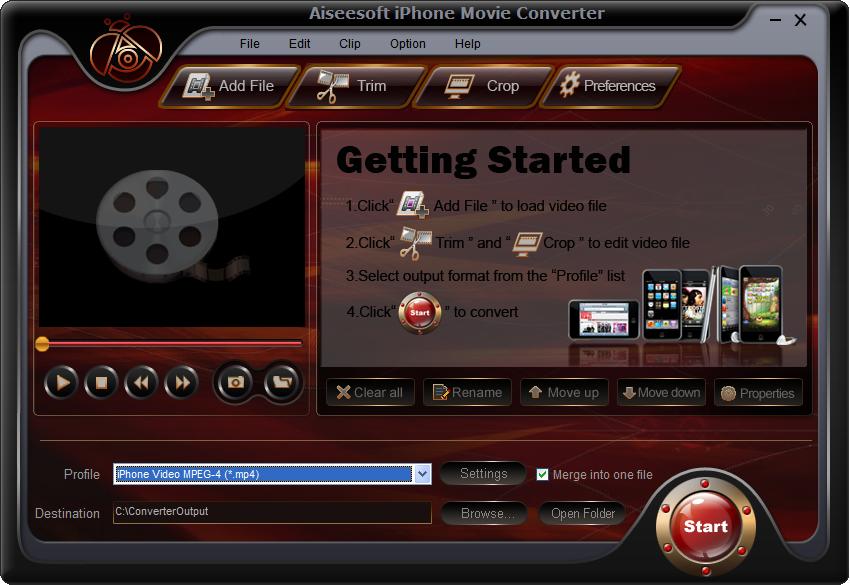The image size is (850, 585).
Task: Open the snapshot folder icon
Action: 281,383
